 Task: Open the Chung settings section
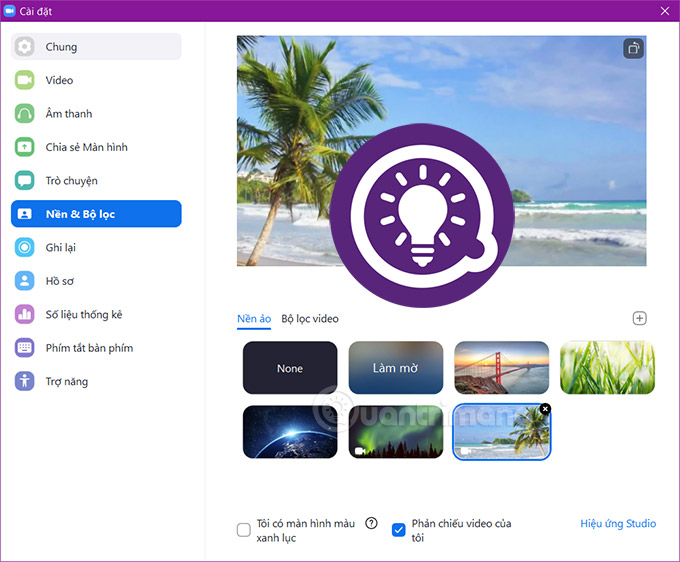96,46
